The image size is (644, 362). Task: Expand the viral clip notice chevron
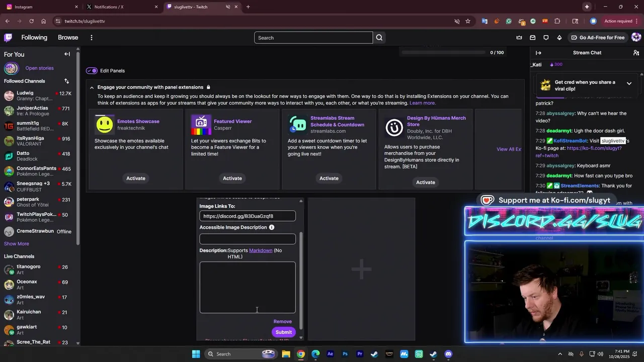(x=629, y=83)
